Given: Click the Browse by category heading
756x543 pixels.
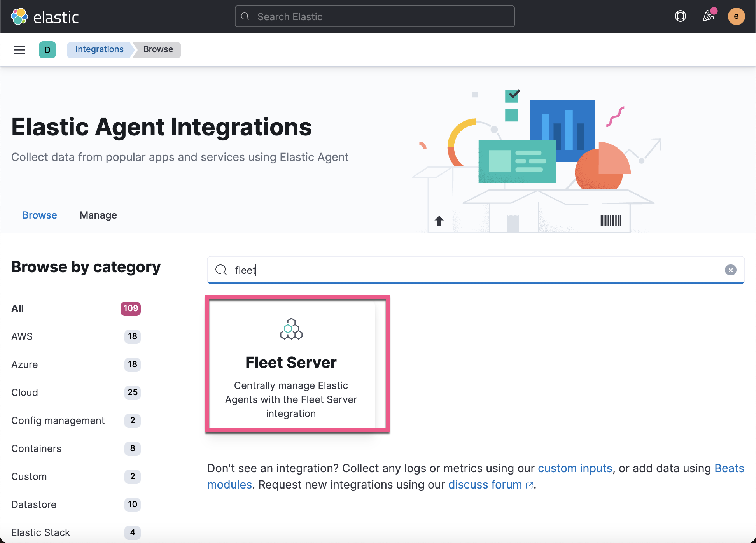Looking at the screenshot, I should [x=86, y=267].
